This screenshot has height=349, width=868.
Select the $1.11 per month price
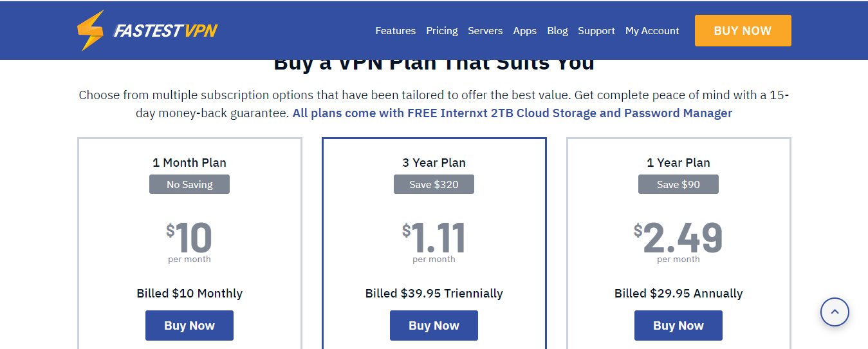434,241
